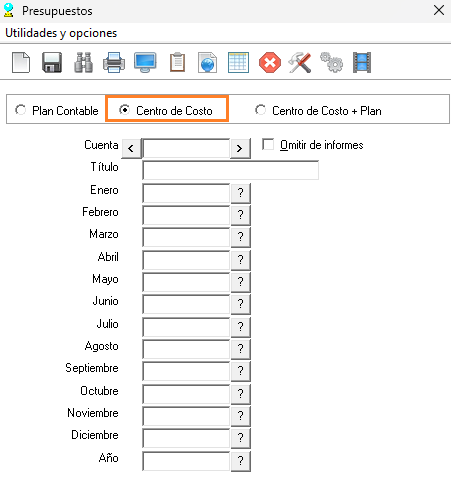Viewport: 451px width, 491px height.
Task: Open the spreadsheet grid icon
Action: pyautogui.click(x=238, y=62)
